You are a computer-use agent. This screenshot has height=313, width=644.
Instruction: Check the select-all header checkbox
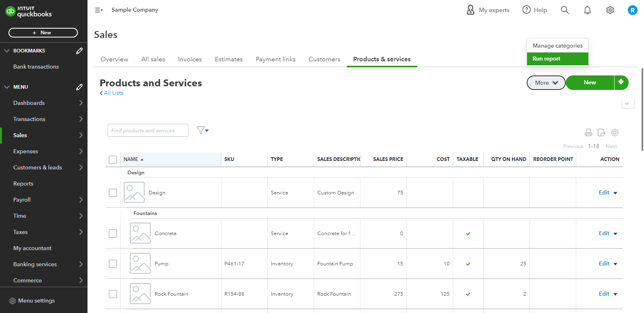pos(113,160)
